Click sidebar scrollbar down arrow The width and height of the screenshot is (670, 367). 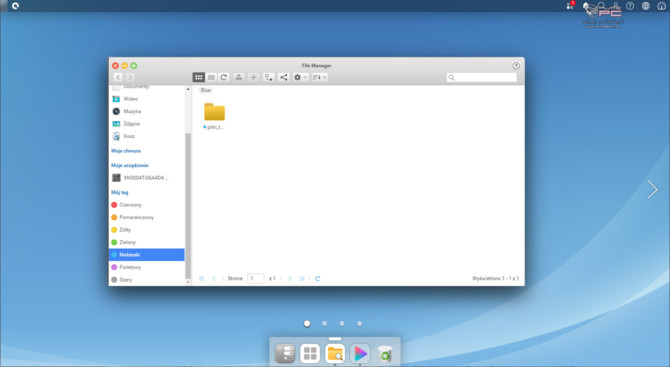tap(188, 282)
